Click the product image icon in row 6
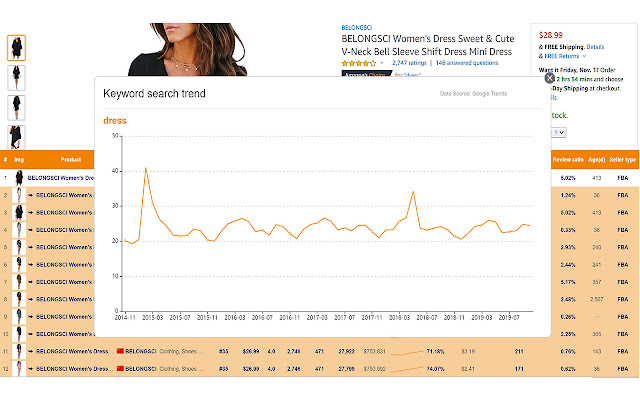The height and width of the screenshot is (400, 640). pyautogui.click(x=19, y=264)
